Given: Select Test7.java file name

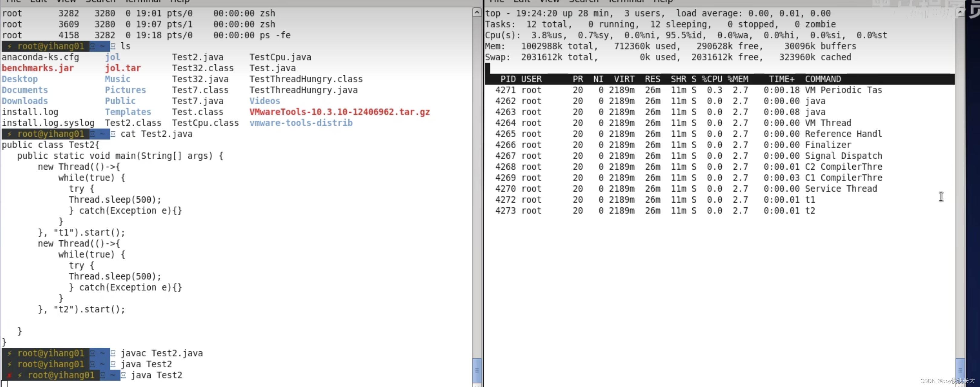Looking at the screenshot, I should [x=198, y=101].
